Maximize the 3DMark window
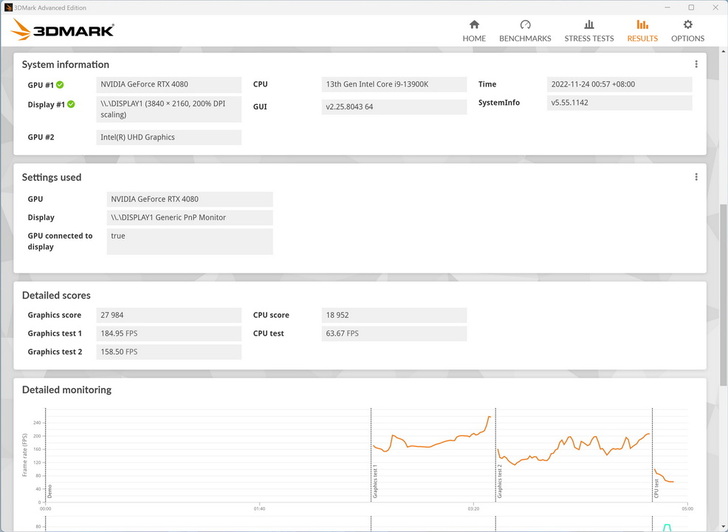This screenshot has width=728, height=532. point(691,7)
